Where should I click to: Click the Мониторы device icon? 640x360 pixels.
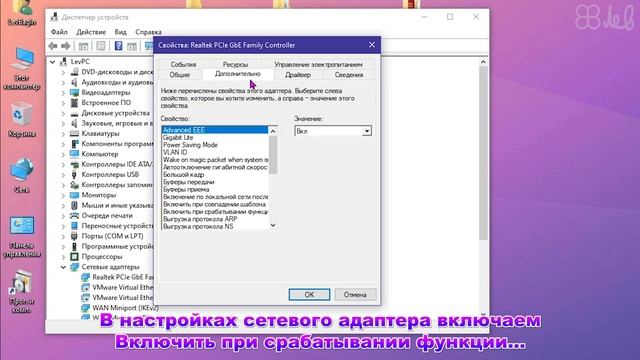[74, 195]
